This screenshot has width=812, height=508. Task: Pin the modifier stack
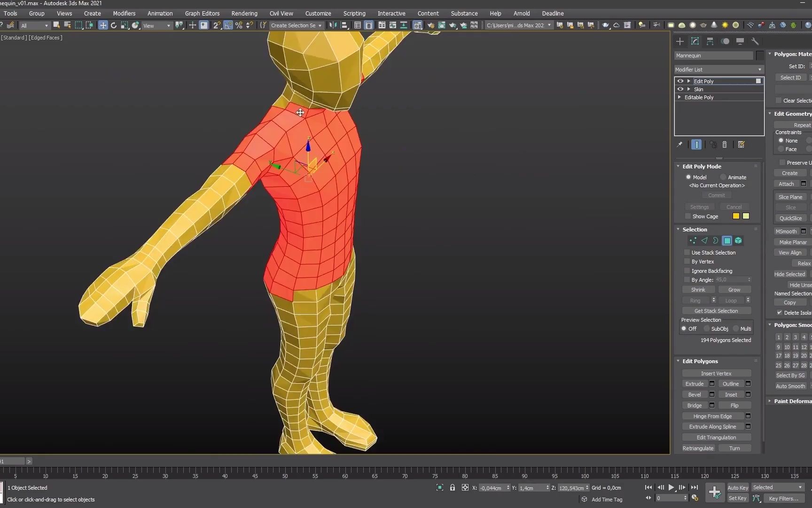pos(679,144)
